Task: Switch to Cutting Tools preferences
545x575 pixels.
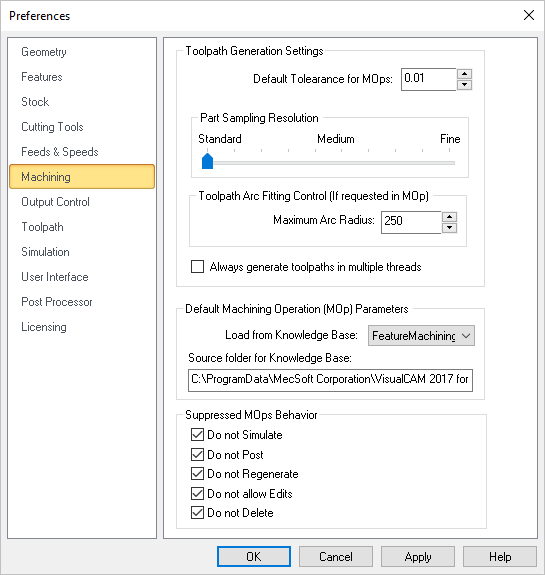Action: click(x=52, y=127)
